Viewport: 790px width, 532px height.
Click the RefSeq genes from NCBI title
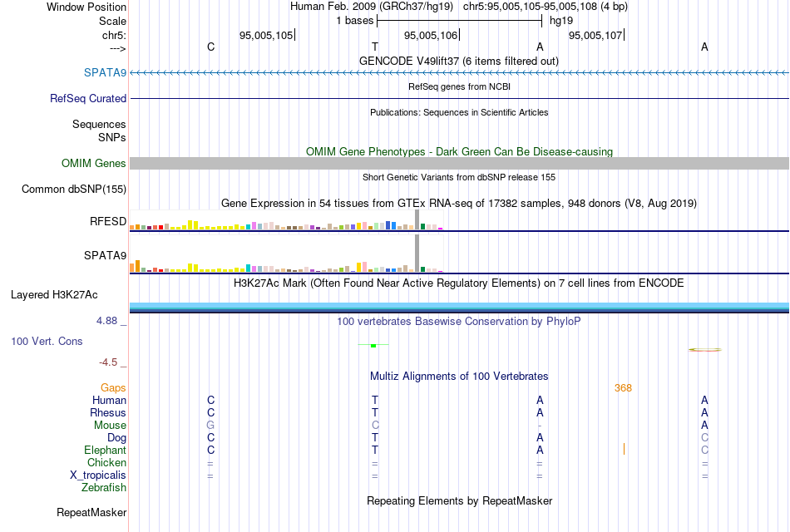459,86
